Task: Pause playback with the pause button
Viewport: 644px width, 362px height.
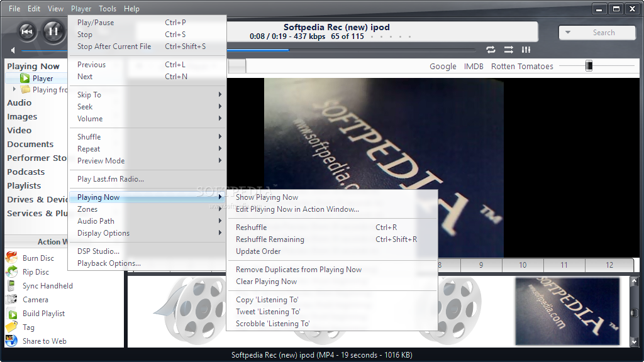Action: (53, 31)
